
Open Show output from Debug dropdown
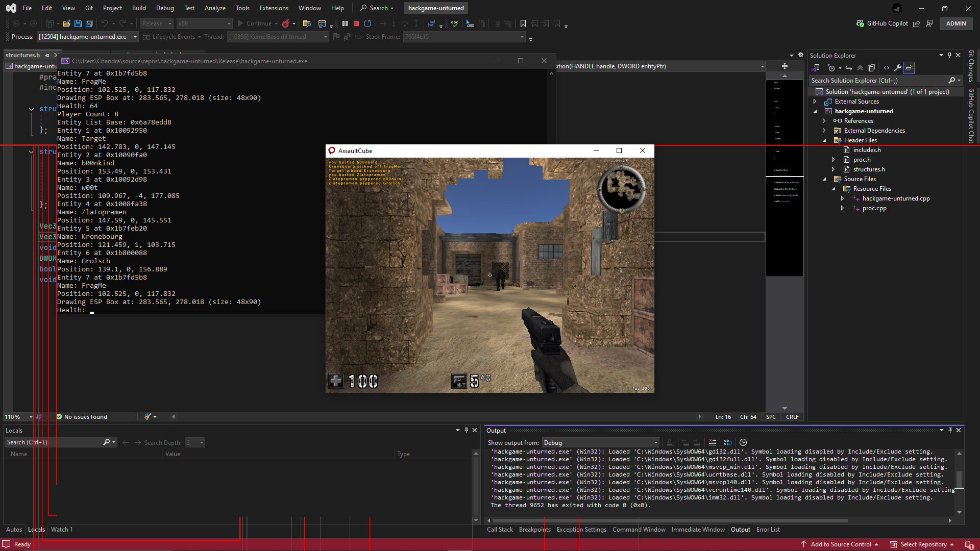pos(600,443)
